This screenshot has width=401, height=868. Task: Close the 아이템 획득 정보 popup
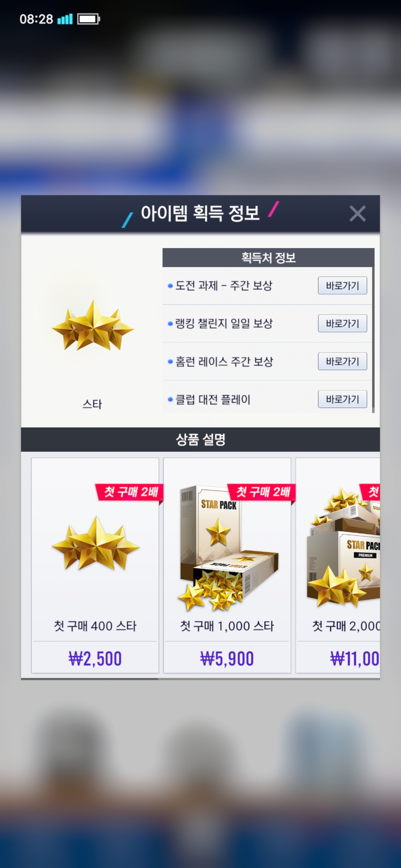[x=358, y=214]
